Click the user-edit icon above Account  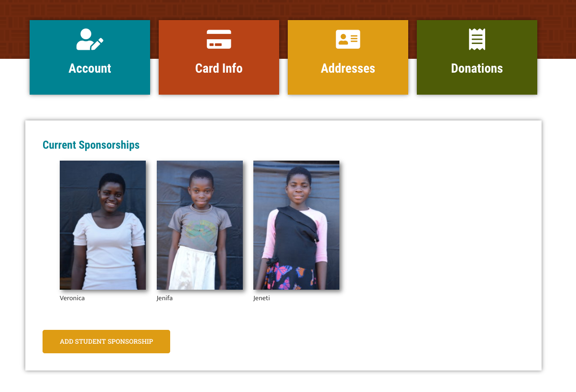[90, 39]
